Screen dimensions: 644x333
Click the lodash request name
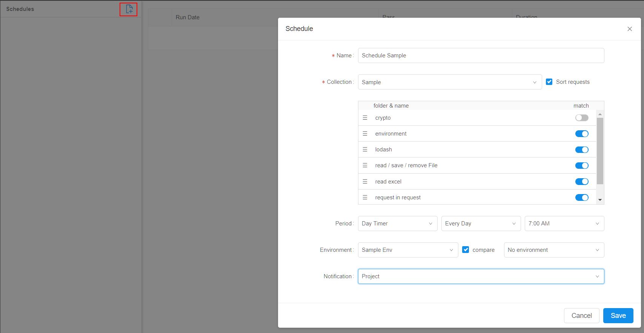[x=383, y=150]
